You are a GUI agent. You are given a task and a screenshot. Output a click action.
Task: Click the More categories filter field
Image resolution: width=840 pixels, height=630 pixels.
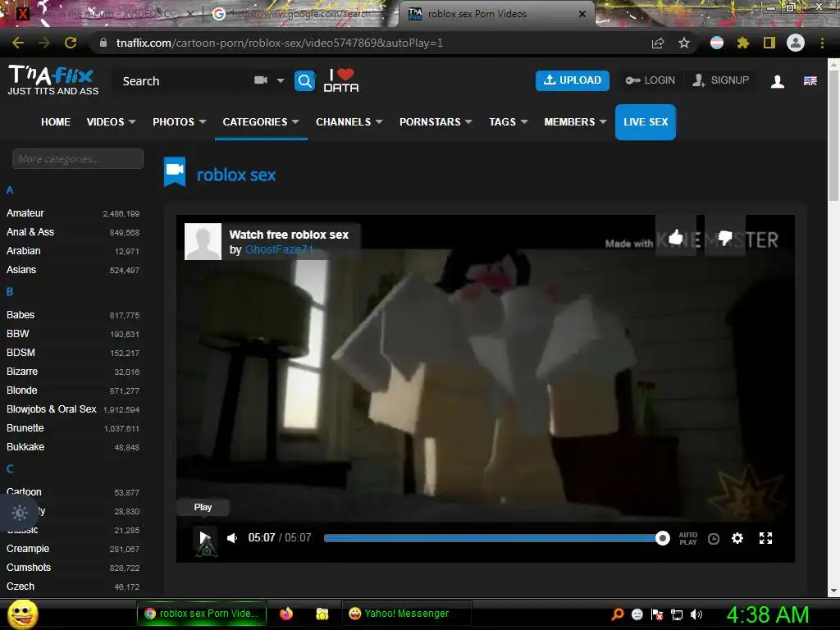coord(78,159)
